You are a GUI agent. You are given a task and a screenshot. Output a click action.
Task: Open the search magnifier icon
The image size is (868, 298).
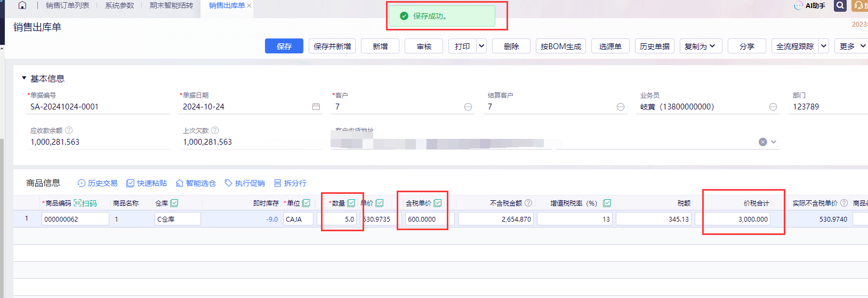coord(840,6)
